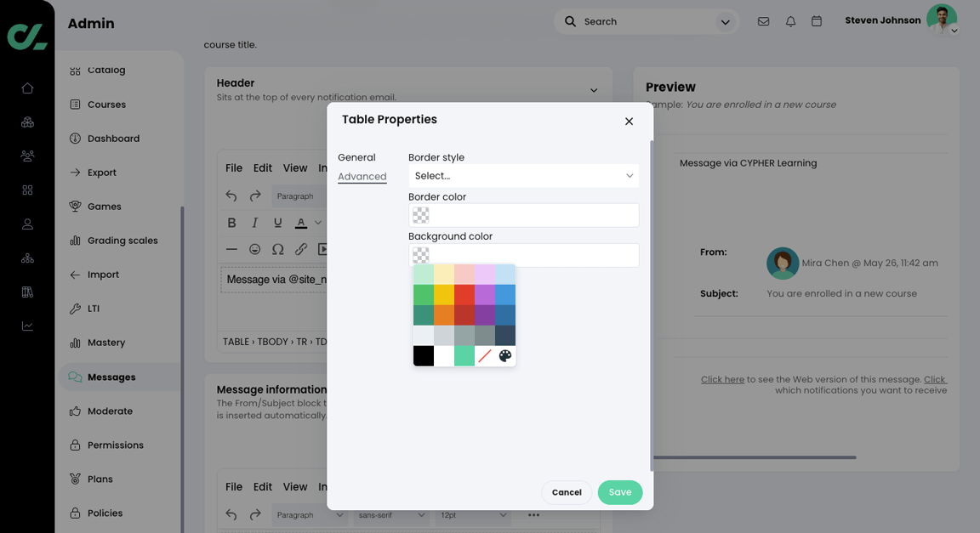The height and width of the screenshot is (533, 980).
Task: Toggle bold in the Header editor
Action: point(231,223)
